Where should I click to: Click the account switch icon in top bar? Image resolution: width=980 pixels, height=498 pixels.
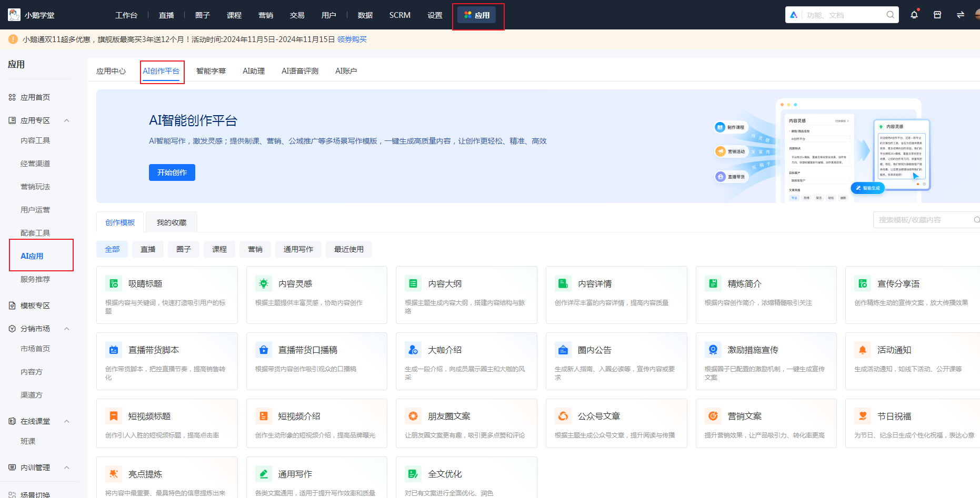pyautogui.click(x=961, y=15)
